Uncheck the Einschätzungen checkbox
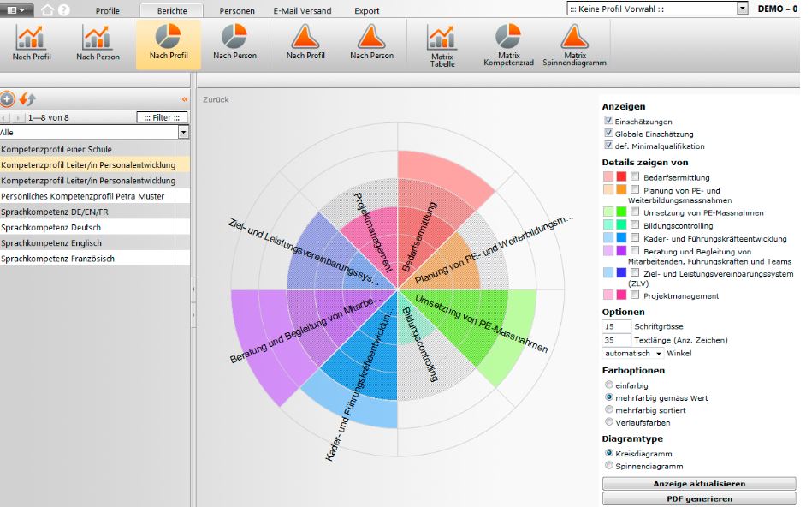Viewport: 812px width, 507px height. click(608, 122)
